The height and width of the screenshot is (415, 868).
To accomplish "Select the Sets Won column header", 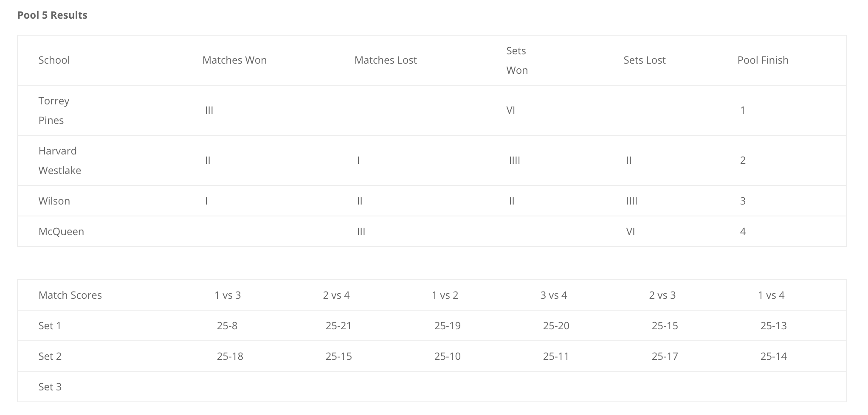I will [x=517, y=60].
